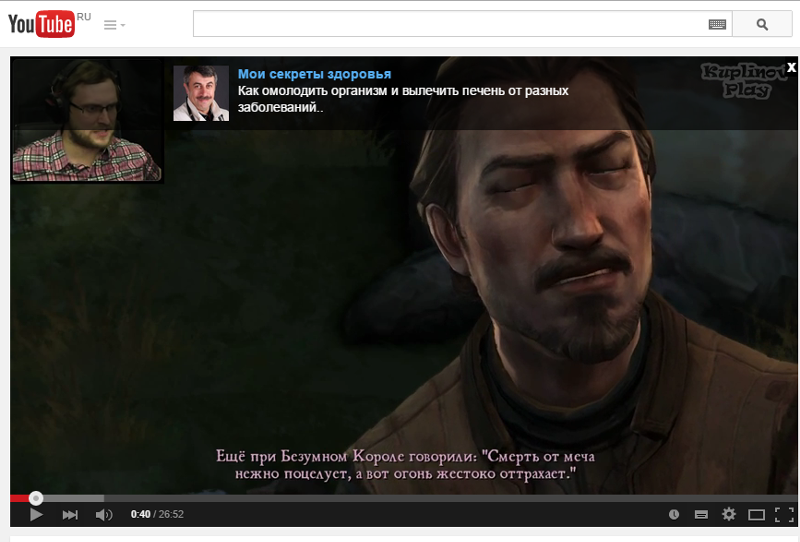Viewport: 800px width, 542px height.
Task: Open the guide menu next to logo
Action: [x=114, y=24]
